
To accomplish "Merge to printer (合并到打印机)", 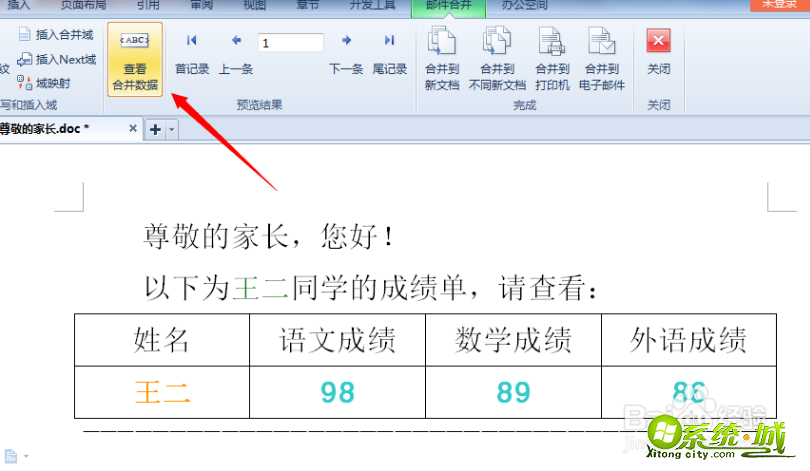I will pos(552,59).
